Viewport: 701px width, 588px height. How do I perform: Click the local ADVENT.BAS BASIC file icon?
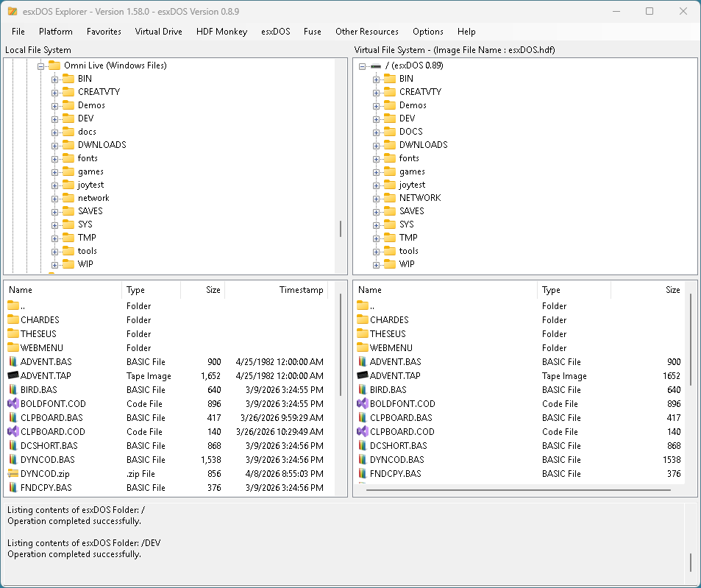[13, 362]
